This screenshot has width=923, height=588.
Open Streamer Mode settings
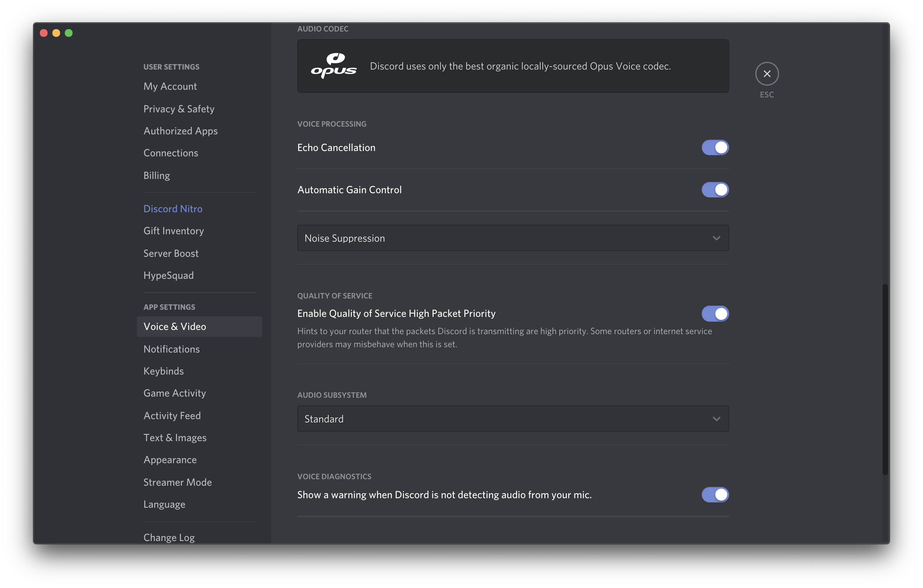click(x=178, y=482)
